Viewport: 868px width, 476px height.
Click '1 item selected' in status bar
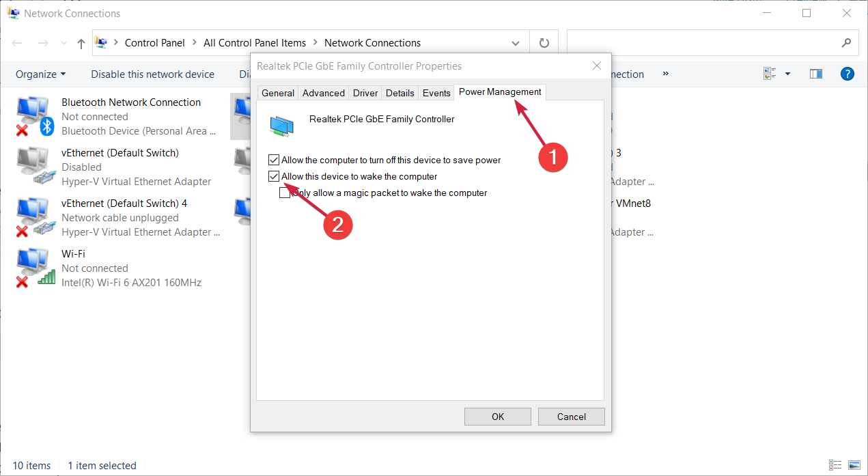[x=102, y=465]
